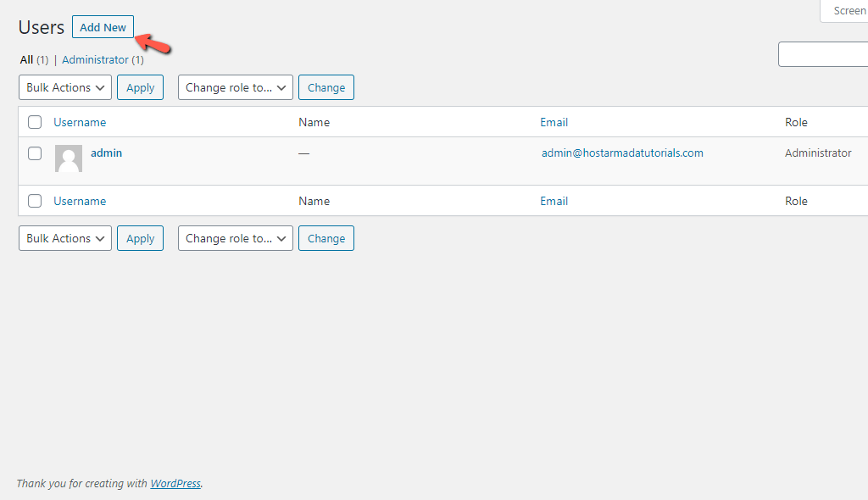
Task: Open the WordPress footer link
Action: point(175,483)
